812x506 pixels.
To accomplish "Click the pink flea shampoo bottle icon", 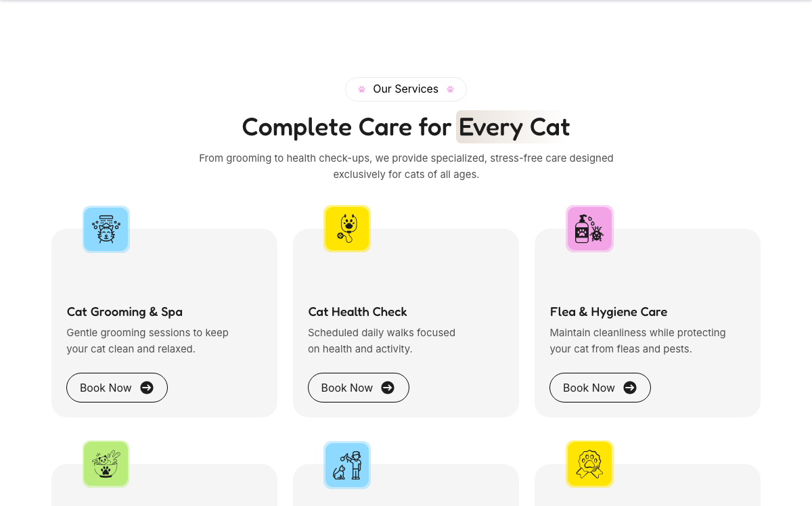I will [589, 229].
